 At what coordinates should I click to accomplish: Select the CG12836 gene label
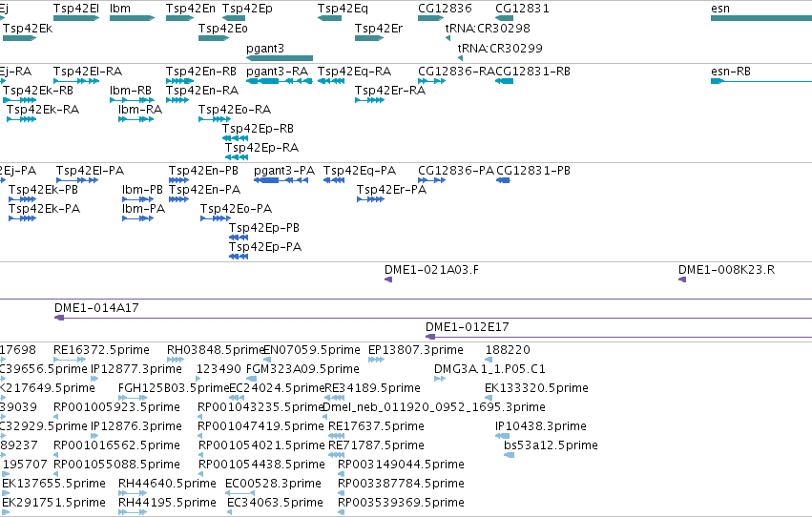(x=445, y=9)
